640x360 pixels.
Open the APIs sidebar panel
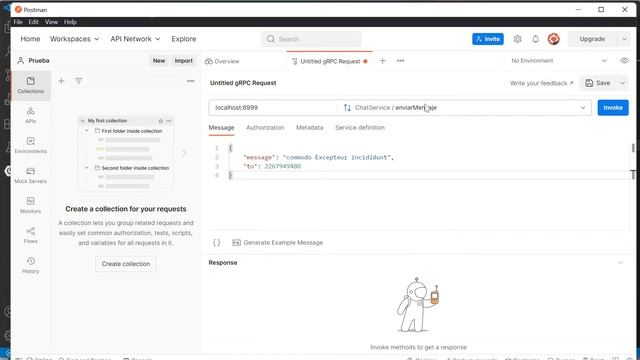31,115
